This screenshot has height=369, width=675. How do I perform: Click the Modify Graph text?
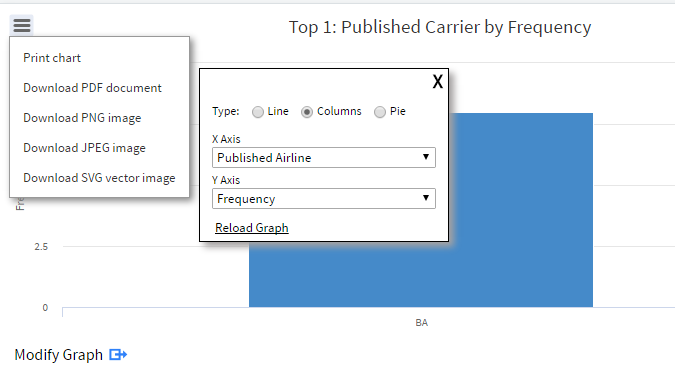tap(59, 355)
